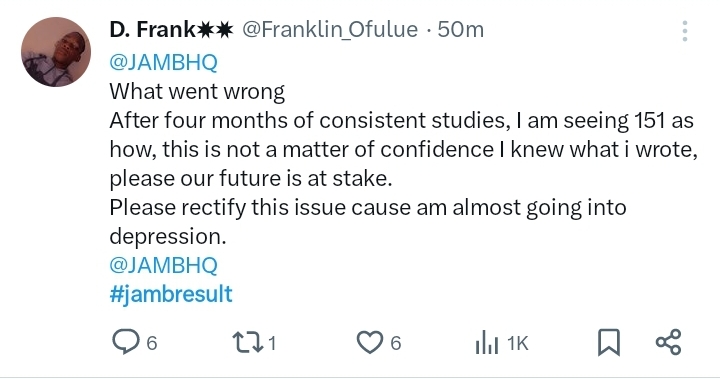Click the retweet count 1
The image size is (720, 379).
tap(272, 344)
